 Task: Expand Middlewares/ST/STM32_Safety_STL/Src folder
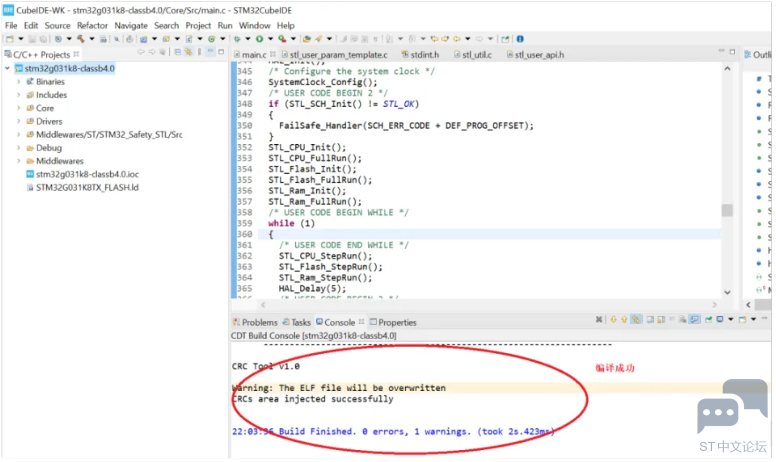pyautogui.click(x=19, y=135)
